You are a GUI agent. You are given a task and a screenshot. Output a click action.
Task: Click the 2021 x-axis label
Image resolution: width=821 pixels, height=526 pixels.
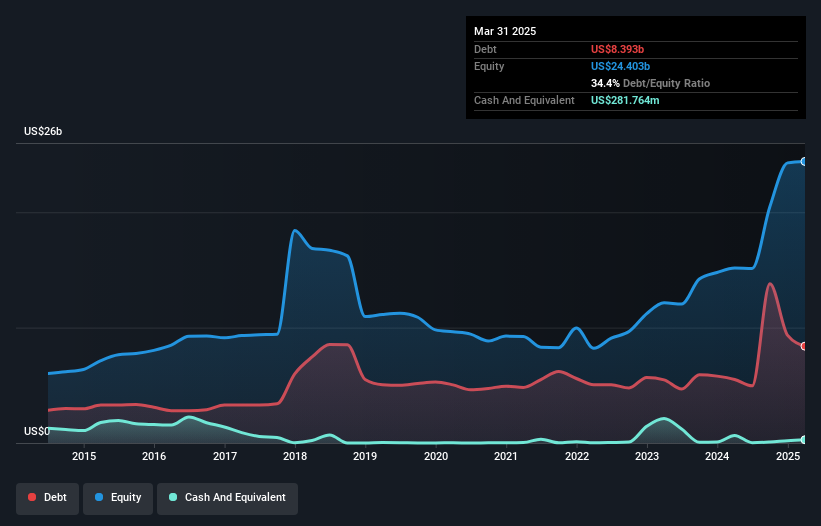(x=506, y=456)
